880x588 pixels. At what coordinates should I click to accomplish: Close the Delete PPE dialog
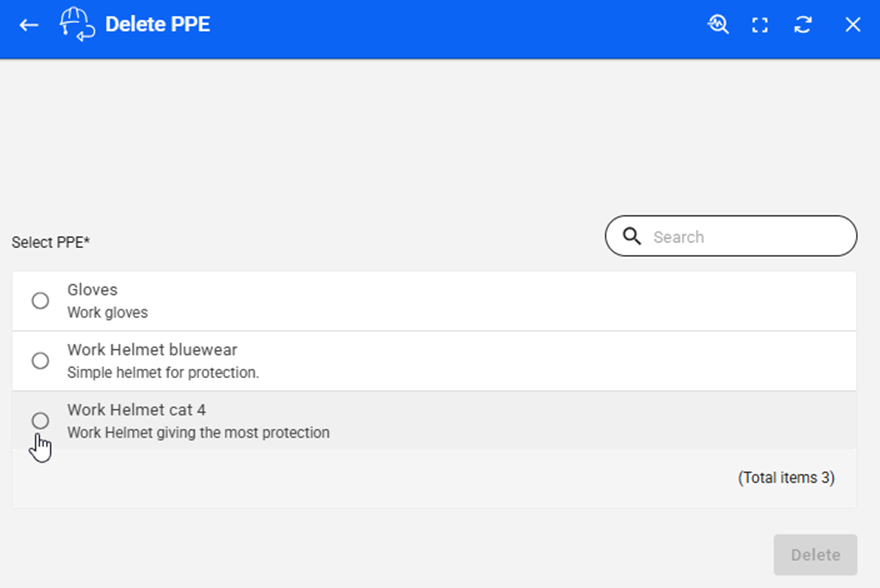[x=852, y=25]
